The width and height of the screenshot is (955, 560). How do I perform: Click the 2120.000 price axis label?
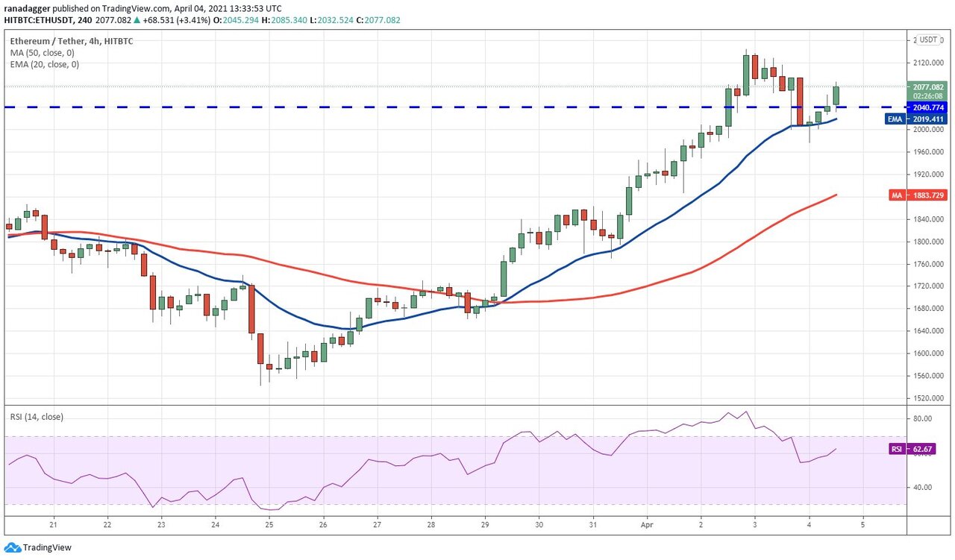tap(928, 63)
